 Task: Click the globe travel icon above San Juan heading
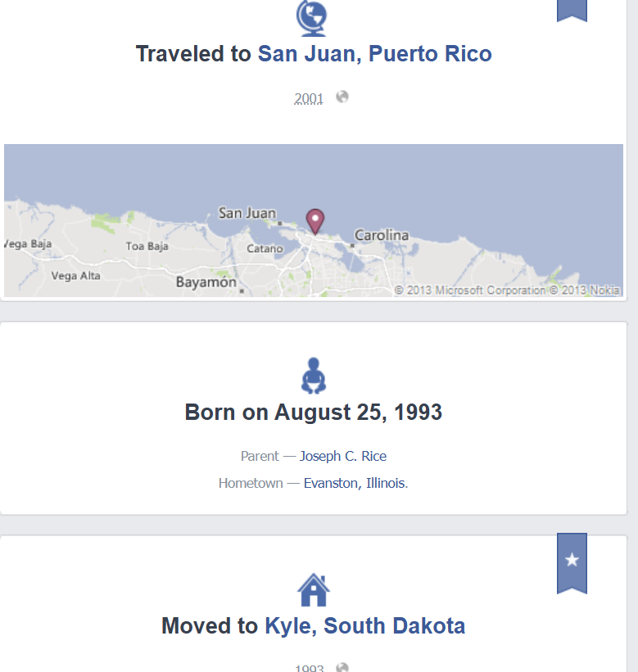311,18
